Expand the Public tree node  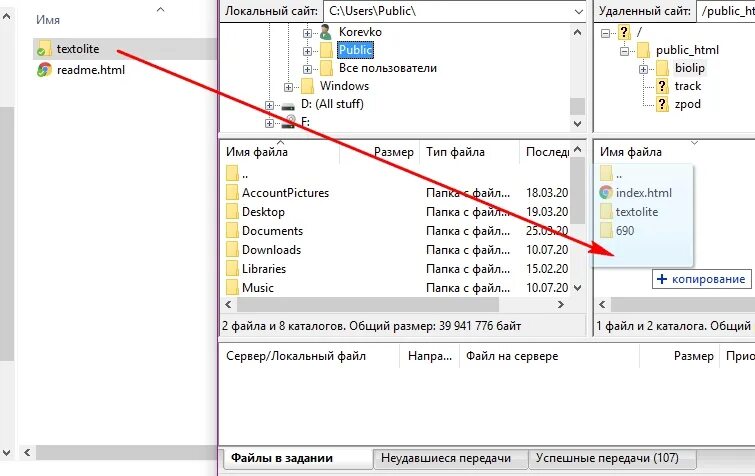pos(307,51)
